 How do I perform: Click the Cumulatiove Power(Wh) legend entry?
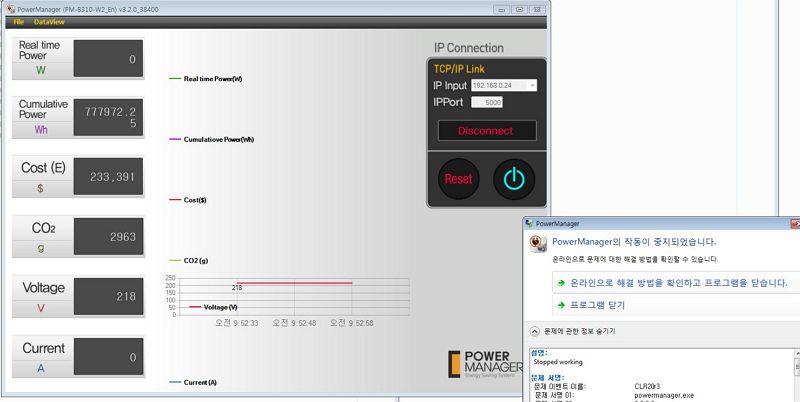(x=211, y=139)
